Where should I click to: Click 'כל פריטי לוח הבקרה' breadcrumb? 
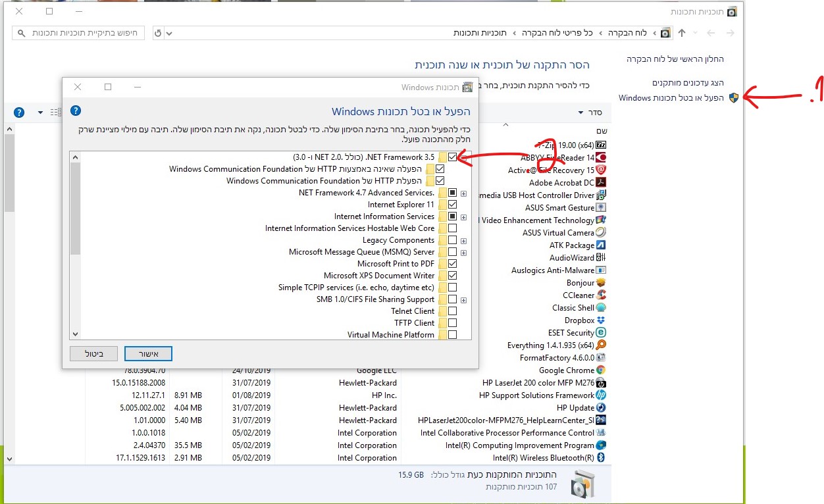(557, 33)
